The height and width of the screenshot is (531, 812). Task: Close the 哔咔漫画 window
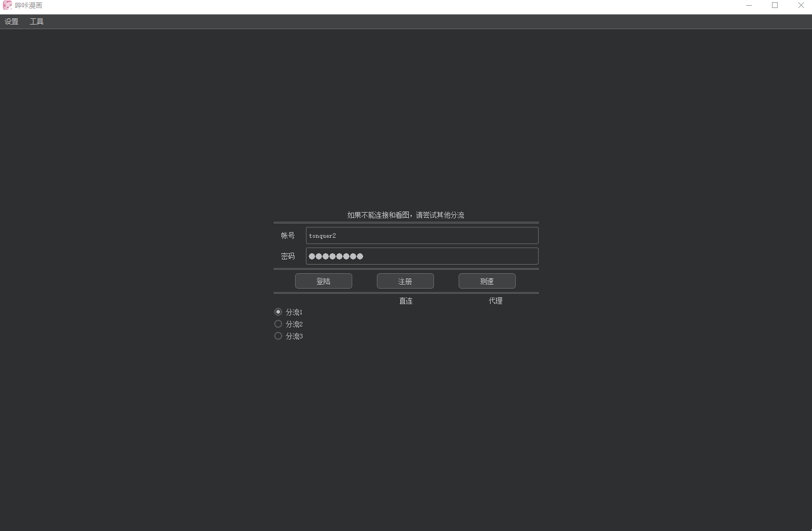(x=801, y=5)
